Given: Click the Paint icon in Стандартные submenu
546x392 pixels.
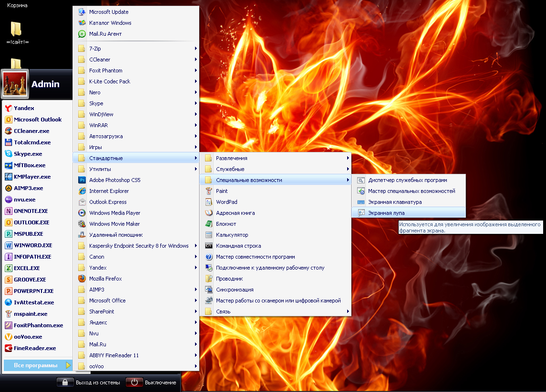Looking at the screenshot, I should pos(208,191).
